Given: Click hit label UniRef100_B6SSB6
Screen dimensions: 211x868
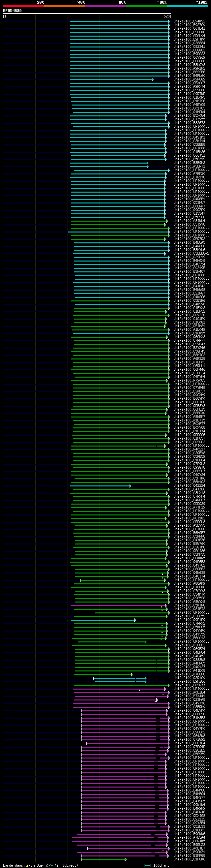Looking at the screenshot, I should click(190, 72).
